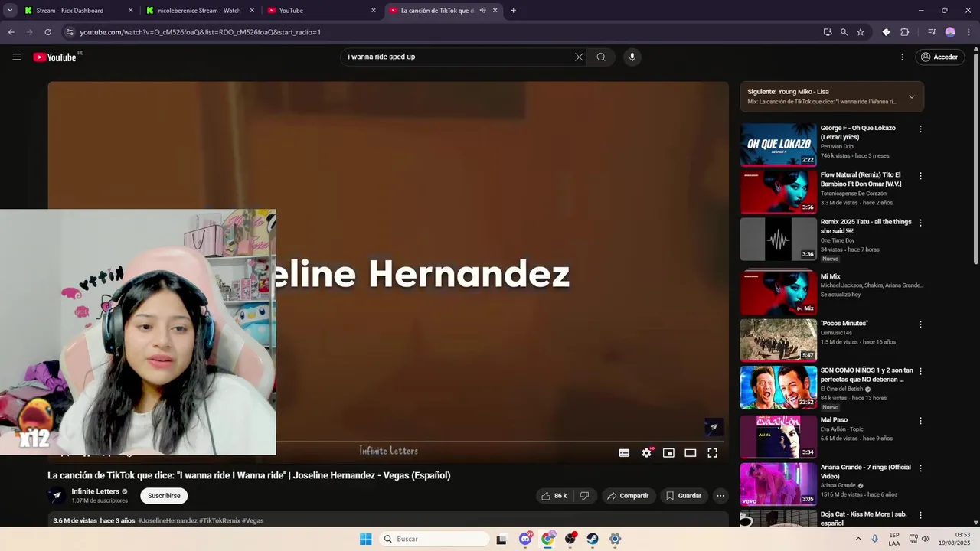Image resolution: width=980 pixels, height=551 pixels.
Task: Click the URL address bar
Action: coord(444,32)
